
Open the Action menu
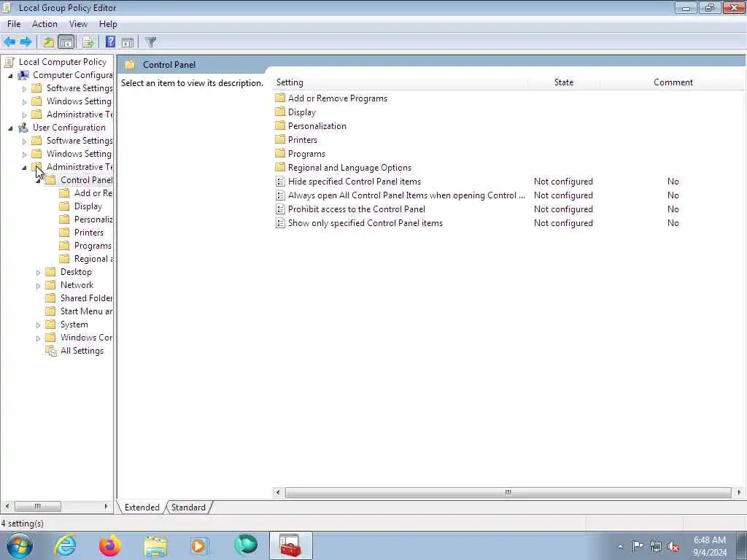pos(44,24)
